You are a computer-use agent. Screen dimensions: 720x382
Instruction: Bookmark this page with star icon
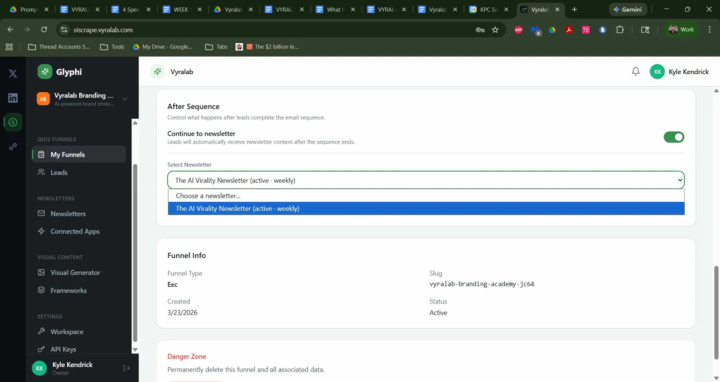click(495, 30)
